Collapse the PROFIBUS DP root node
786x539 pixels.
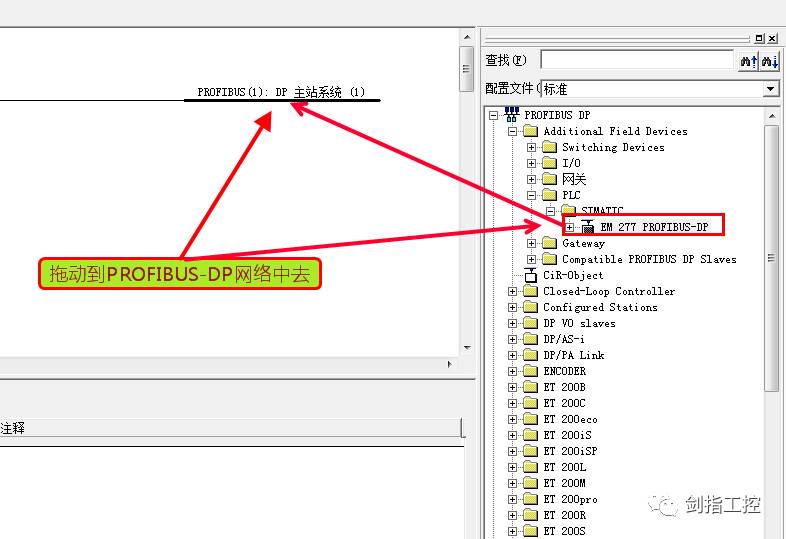pyautogui.click(x=494, y=115)
